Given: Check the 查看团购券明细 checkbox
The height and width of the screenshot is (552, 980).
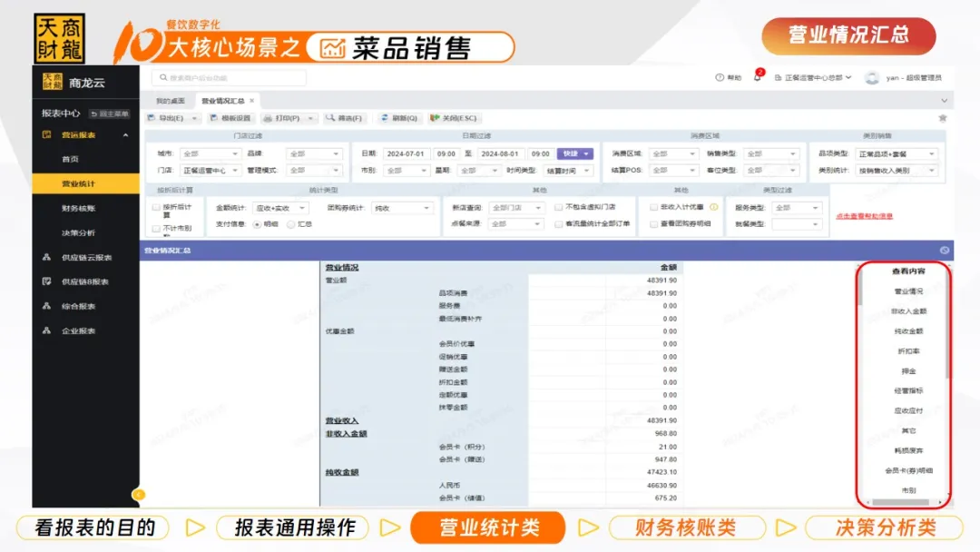Looking at the screenshot, I should [653, 224].
